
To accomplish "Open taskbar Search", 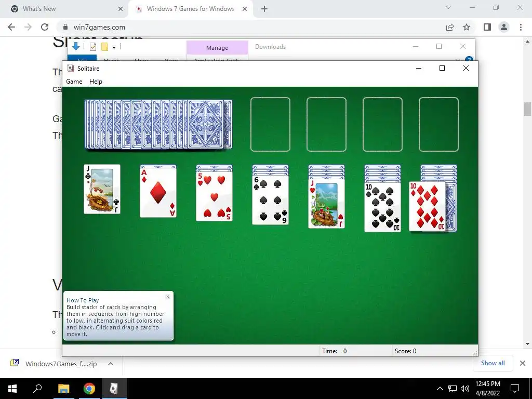I will [x=37, y=389].
